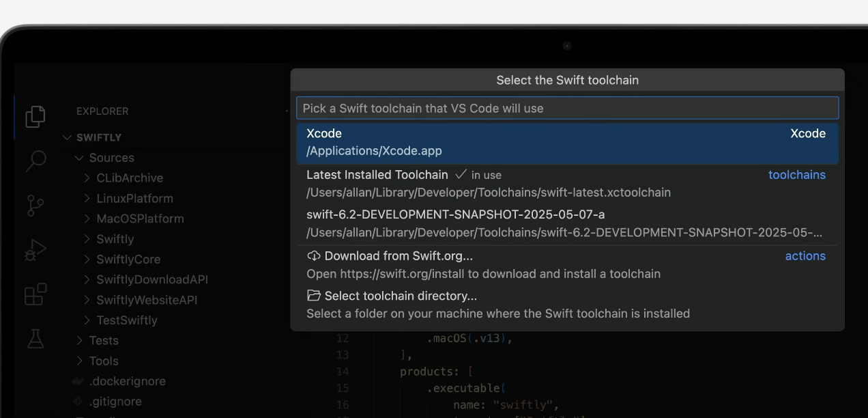
Task: Click the .dockerignore file icon
Action: point(78,381)
